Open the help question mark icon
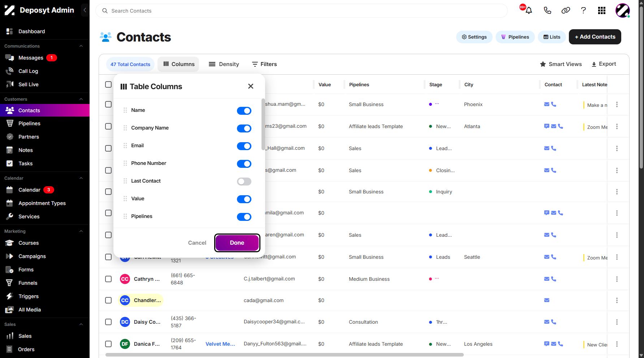 click(583, 10)
